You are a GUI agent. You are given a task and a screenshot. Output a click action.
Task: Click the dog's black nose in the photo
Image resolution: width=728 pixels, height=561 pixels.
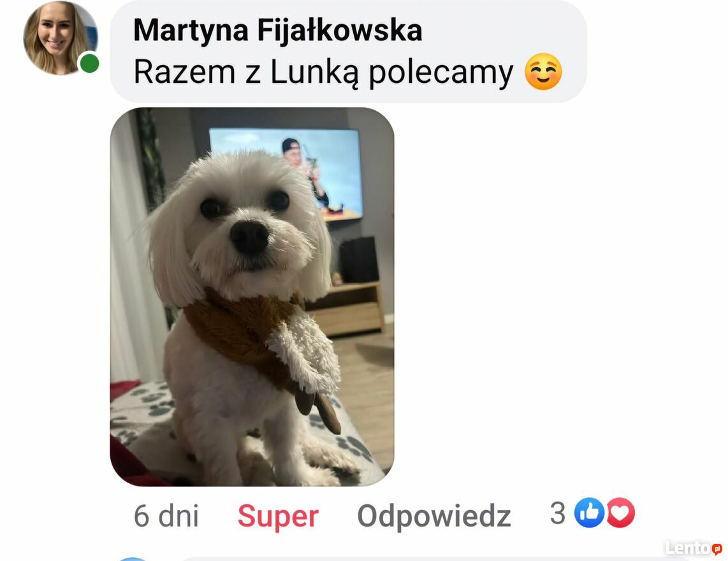(250, 235)
